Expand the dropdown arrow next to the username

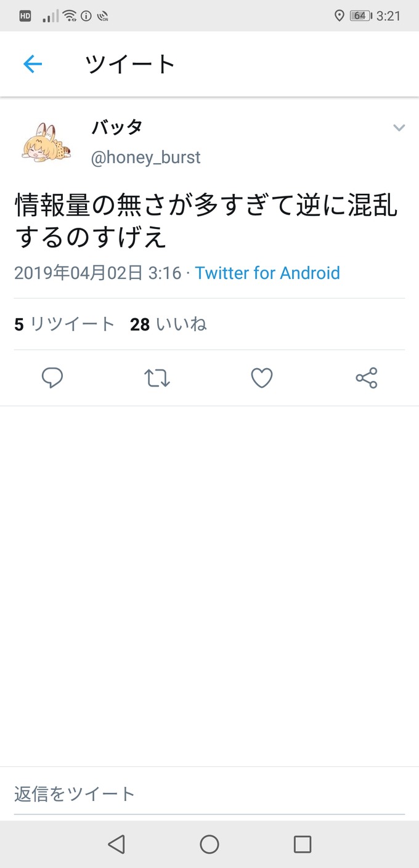tap(399, 128)
